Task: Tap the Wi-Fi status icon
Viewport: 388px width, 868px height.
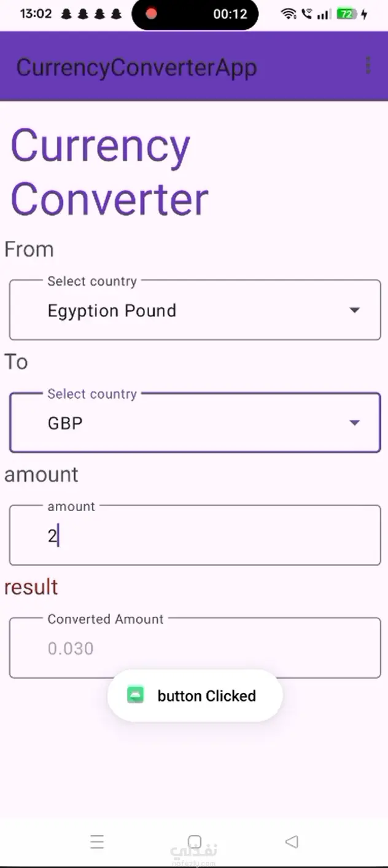Action: 289,14
